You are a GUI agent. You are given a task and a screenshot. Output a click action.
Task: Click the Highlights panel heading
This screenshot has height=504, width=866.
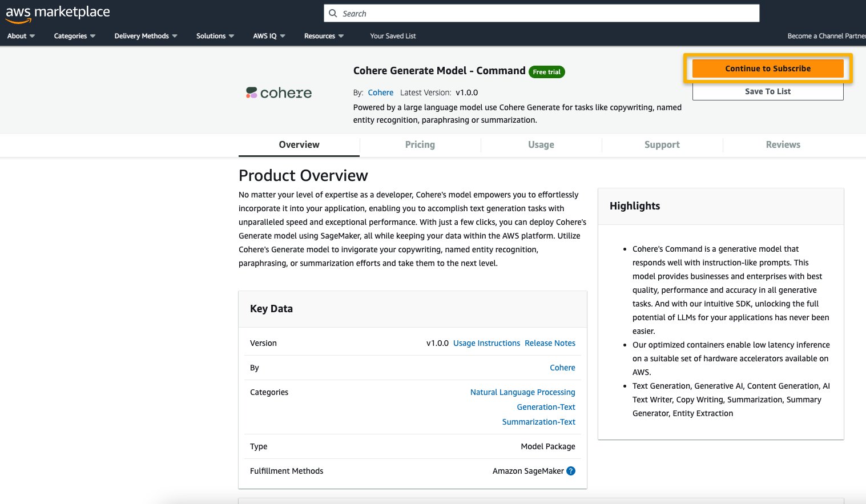pos(635,206)
